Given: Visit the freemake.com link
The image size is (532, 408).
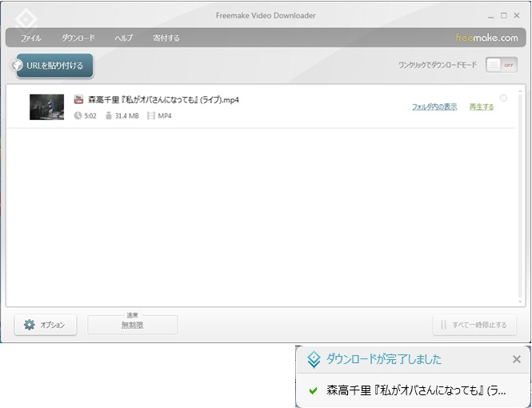Looking at the screenshot, I should tap(486, 38).
